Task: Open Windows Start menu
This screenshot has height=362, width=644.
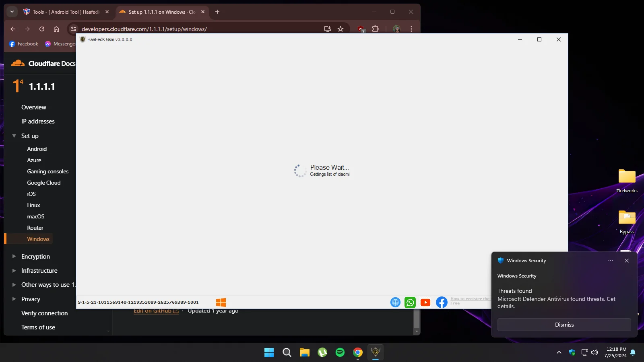Action: pos(269,353)
